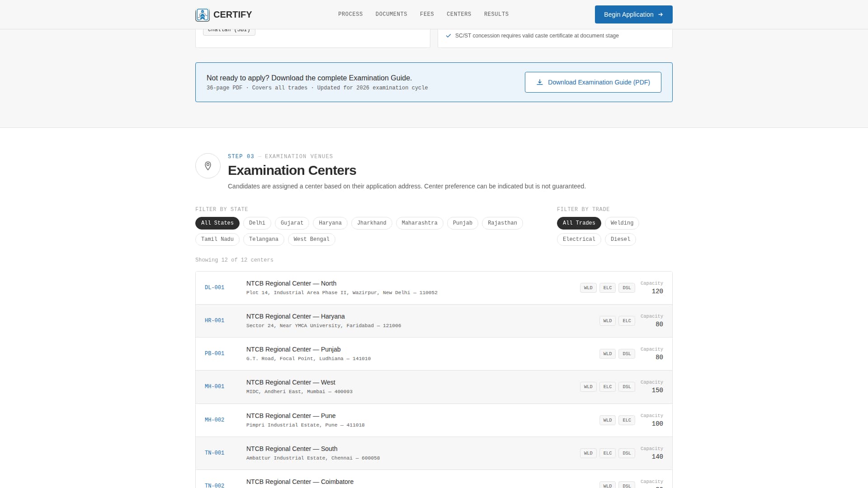Screen dimensions: 868x488
Task: Click the arrow in Begin Application button
Action: click(x=660, y=14)
